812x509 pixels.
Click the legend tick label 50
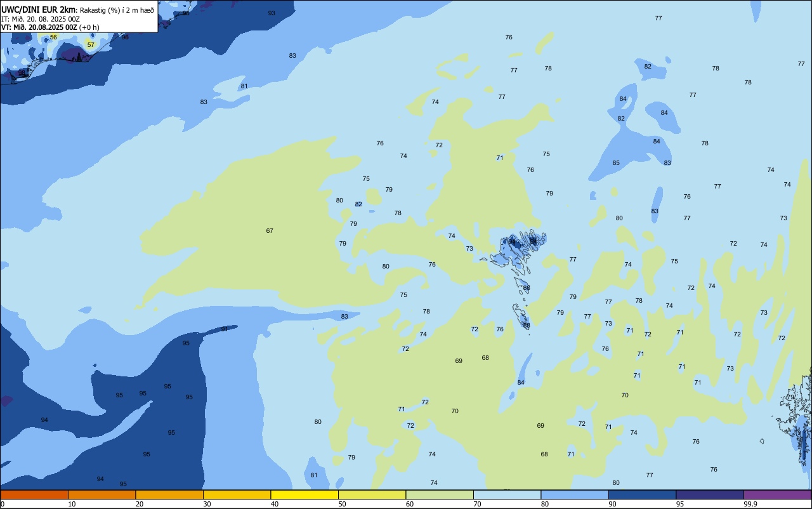(342, 504)
